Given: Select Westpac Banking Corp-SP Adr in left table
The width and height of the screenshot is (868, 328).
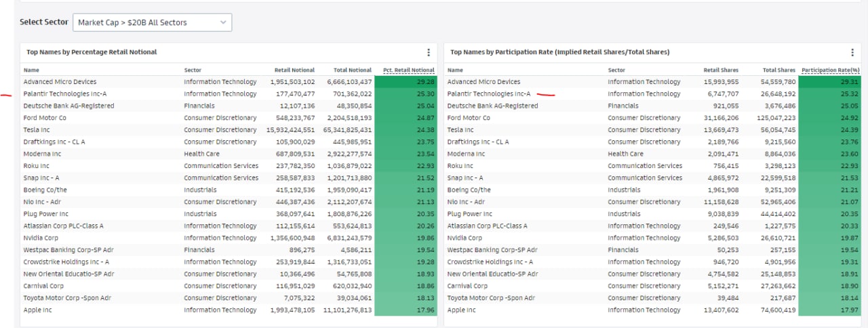Looking at the screenshot, I should point(69,250).
